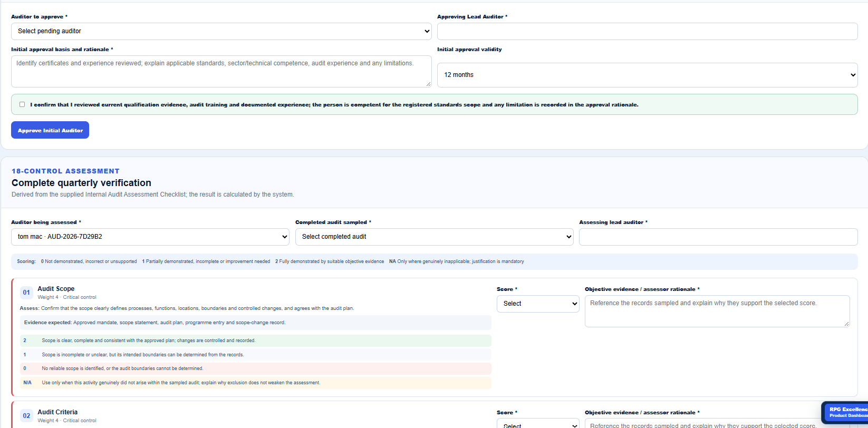Click 'NA Only where genuinely inapplicable' legend text

pos(457,261)
